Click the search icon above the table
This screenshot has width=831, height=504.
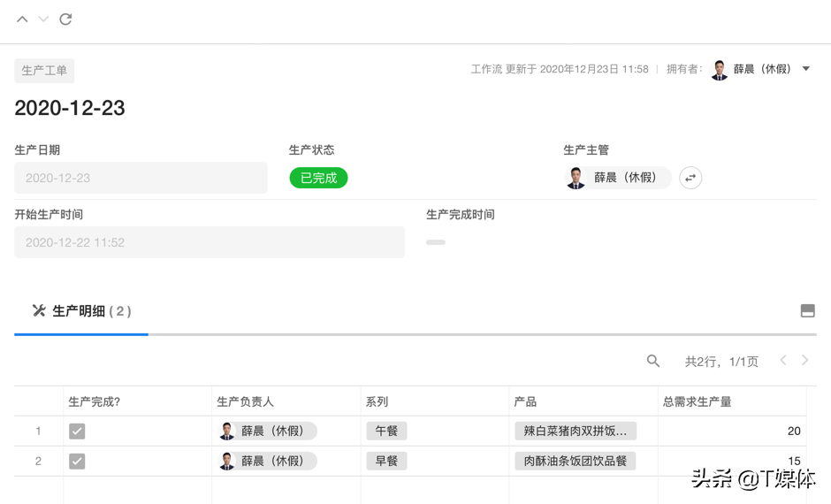653,361
